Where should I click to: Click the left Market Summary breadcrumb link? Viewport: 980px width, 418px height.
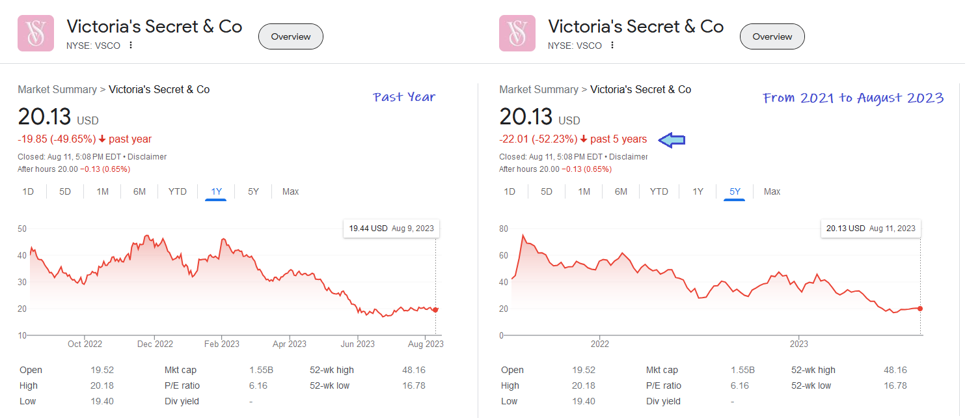tap(57, 90)
